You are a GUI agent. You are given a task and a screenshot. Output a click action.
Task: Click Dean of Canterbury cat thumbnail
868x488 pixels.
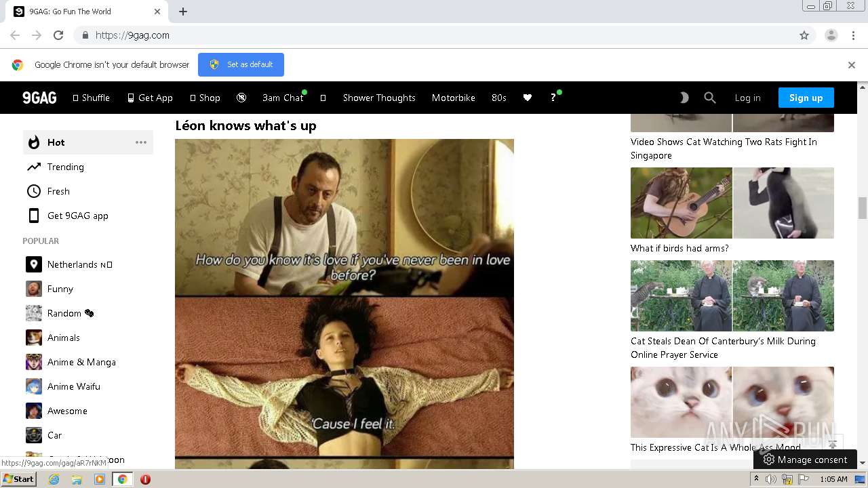[732, 296]
